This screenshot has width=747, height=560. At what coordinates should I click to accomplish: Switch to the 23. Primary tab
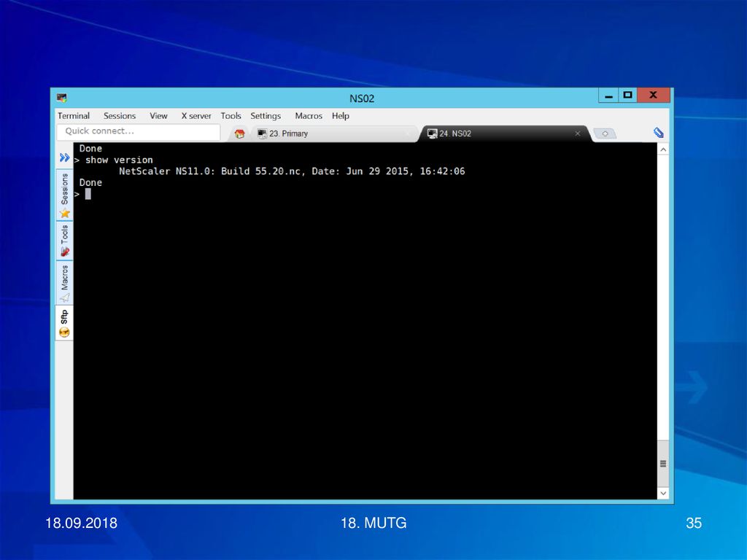333,134
